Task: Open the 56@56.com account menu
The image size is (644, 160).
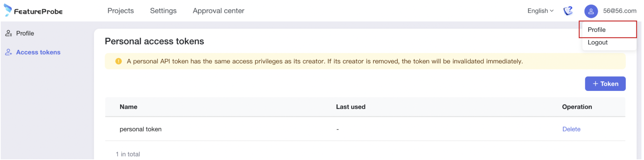Action: pyautogui.click(x=620, y=11)
